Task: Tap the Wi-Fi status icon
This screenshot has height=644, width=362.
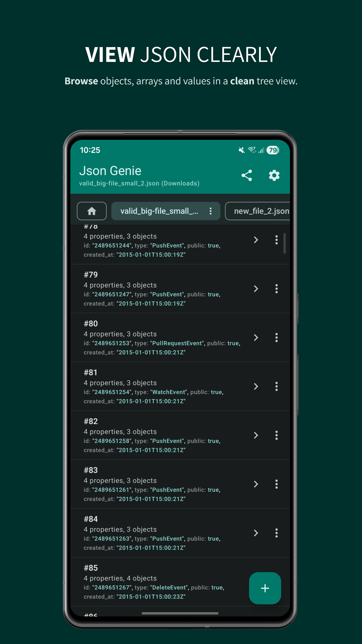Action: (252, 150)
